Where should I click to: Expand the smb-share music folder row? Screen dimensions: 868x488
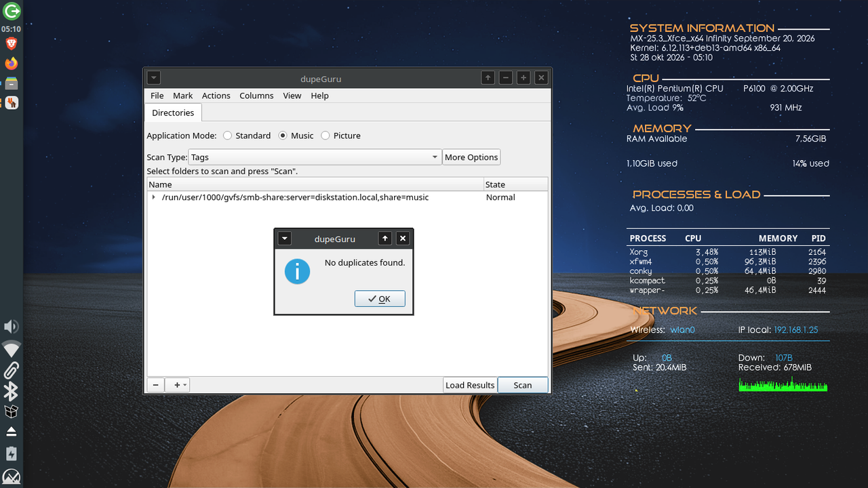[154, 197]
